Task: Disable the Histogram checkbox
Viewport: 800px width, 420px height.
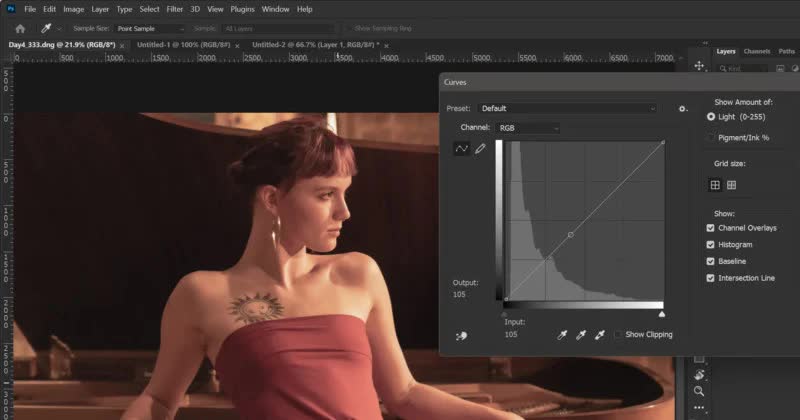Action: [x=711, y=244]
